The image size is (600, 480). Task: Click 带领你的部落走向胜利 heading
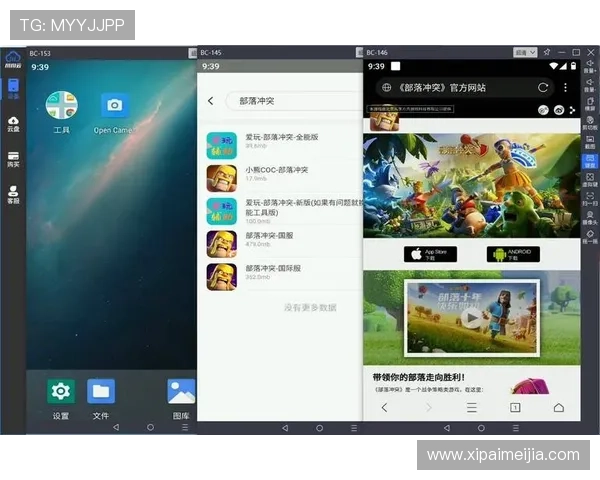pyautogui.click(x=419, y=377)
